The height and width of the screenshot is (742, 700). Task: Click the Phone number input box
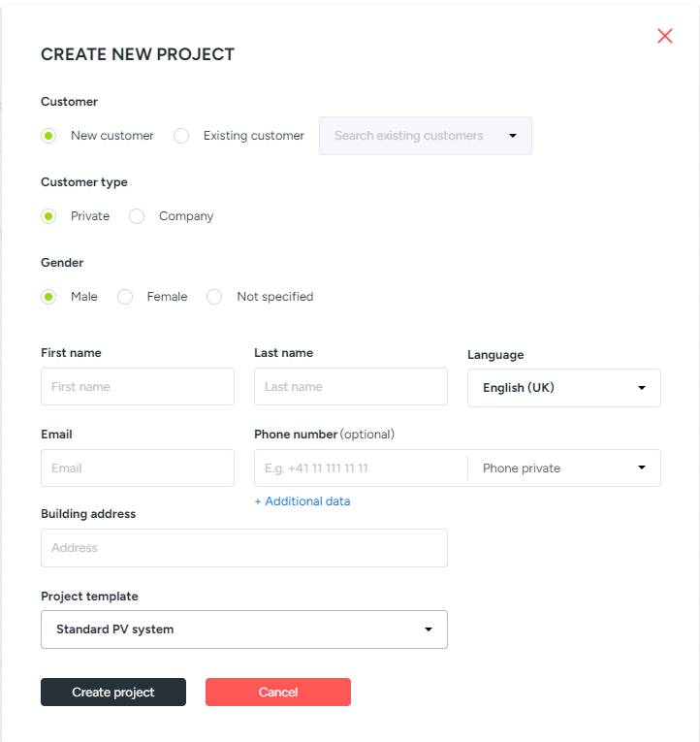pos(360,468)
